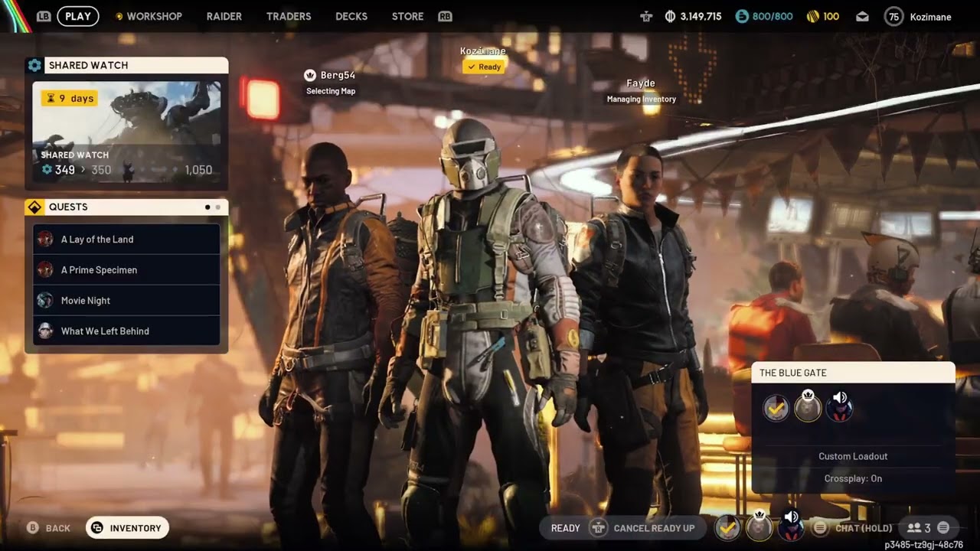Open the Custom Loadout option
The image size is (980, 551).
pos(853,456)
